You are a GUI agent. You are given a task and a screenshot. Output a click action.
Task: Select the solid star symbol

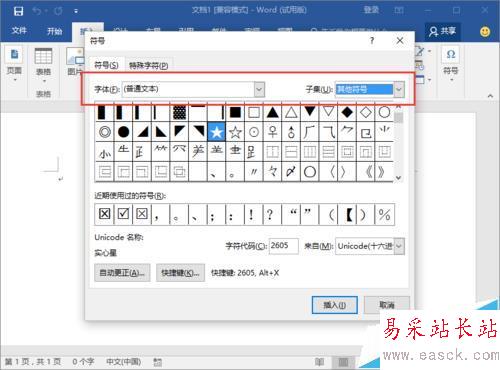click(x=216, y=132)
